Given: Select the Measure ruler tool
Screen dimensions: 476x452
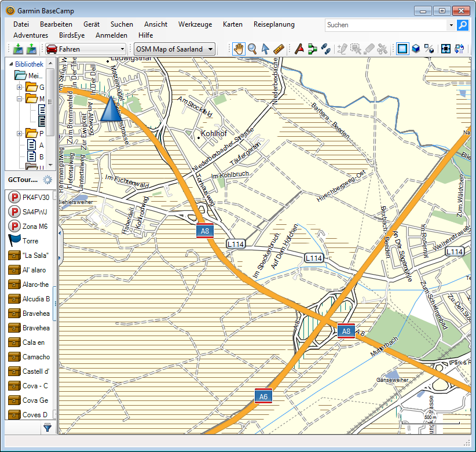Looking at the screenshot, I should pyautogui.click(x=279, y=49).
